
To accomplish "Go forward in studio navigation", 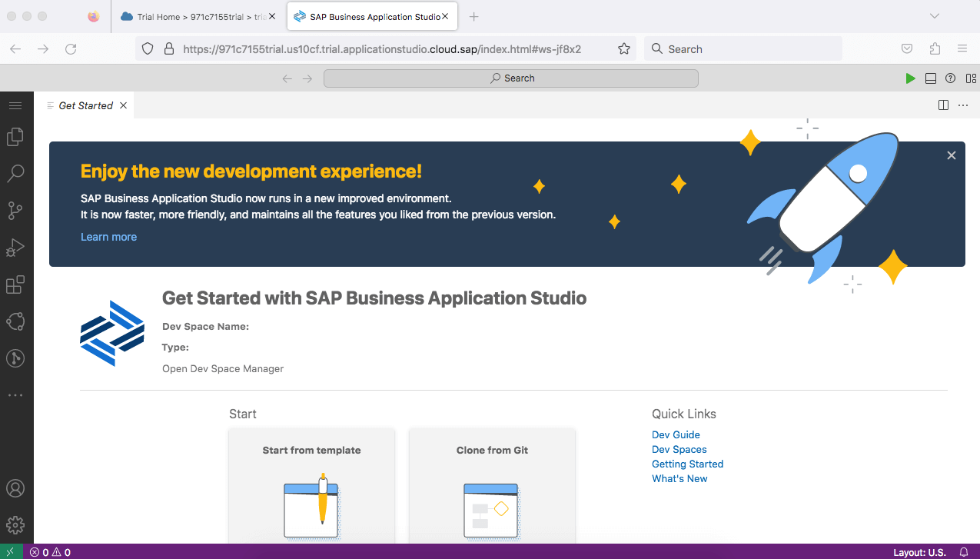I will [307, 78].
